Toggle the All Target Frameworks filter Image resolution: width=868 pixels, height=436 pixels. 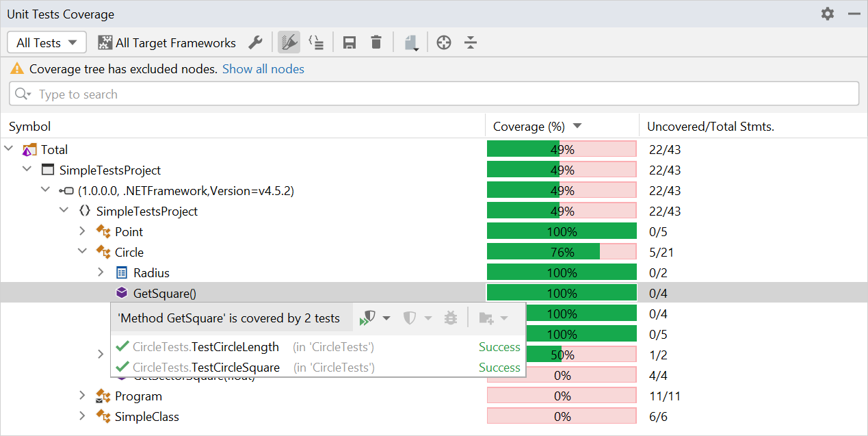pos(167,42)
